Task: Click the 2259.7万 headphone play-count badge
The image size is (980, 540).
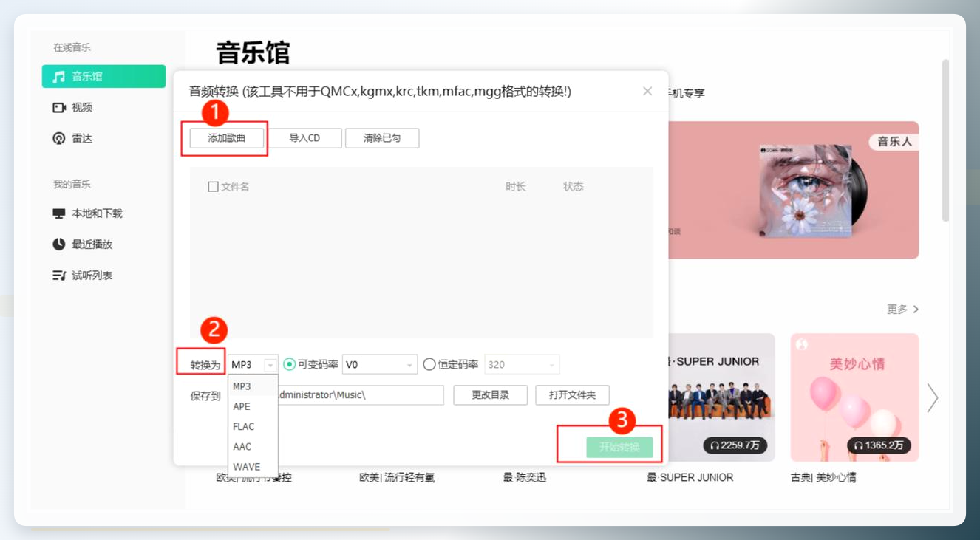Action: pyautogui.click(x=735, y=445)
